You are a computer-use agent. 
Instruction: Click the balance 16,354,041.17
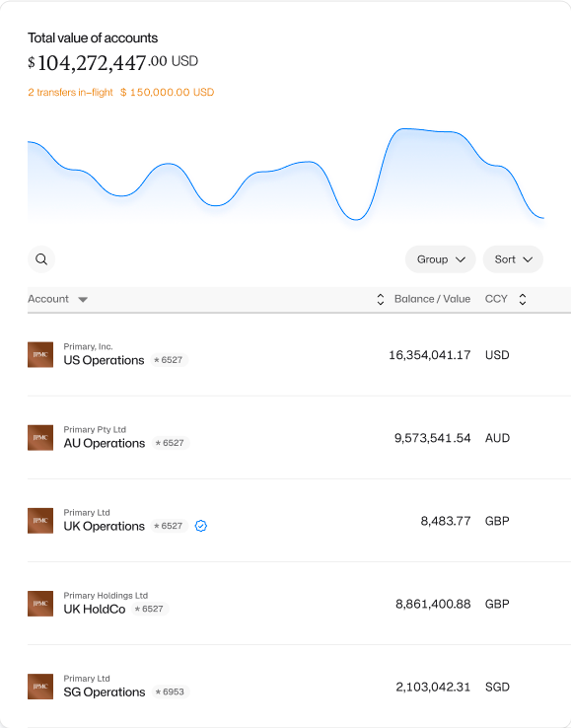pyautogui.click(x=429, y=355)
